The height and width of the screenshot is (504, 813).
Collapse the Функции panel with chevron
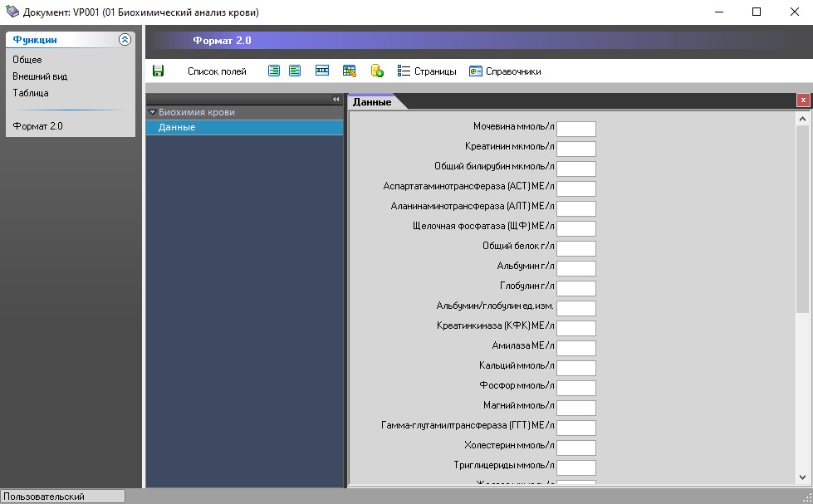(x=125, y=40)
